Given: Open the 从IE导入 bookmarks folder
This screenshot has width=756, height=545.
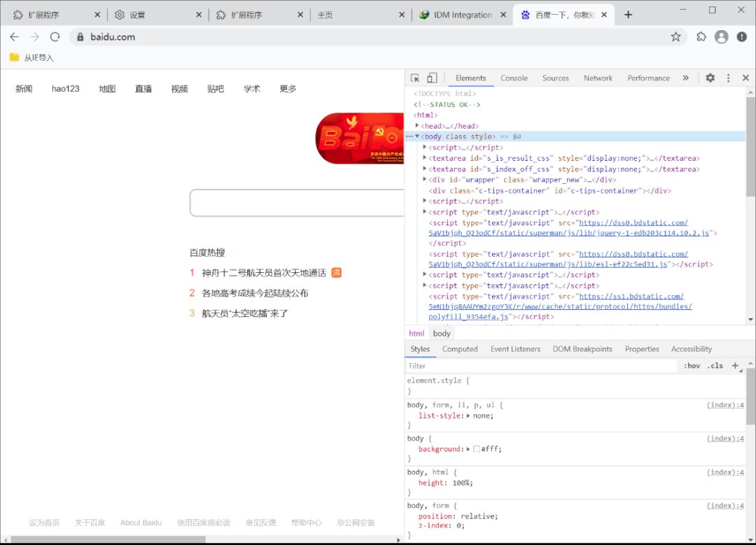Looking at the screenshot, I should point(31,58).
